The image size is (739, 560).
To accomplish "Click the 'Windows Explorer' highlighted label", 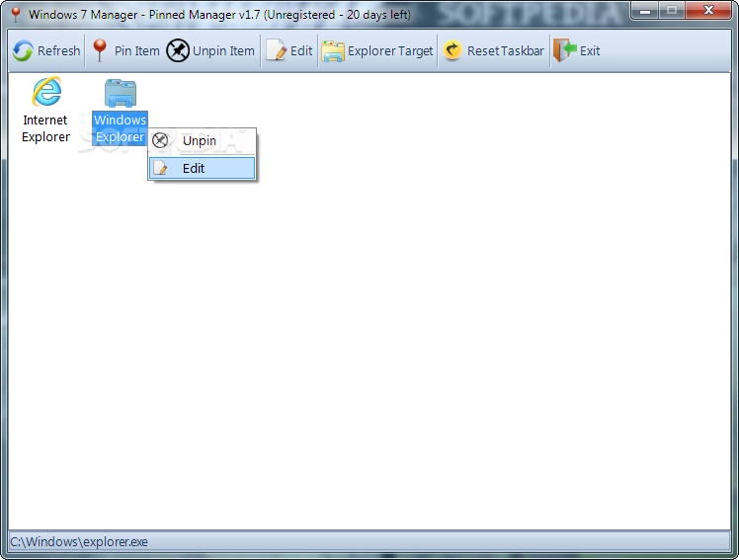I will click(121, 128).
